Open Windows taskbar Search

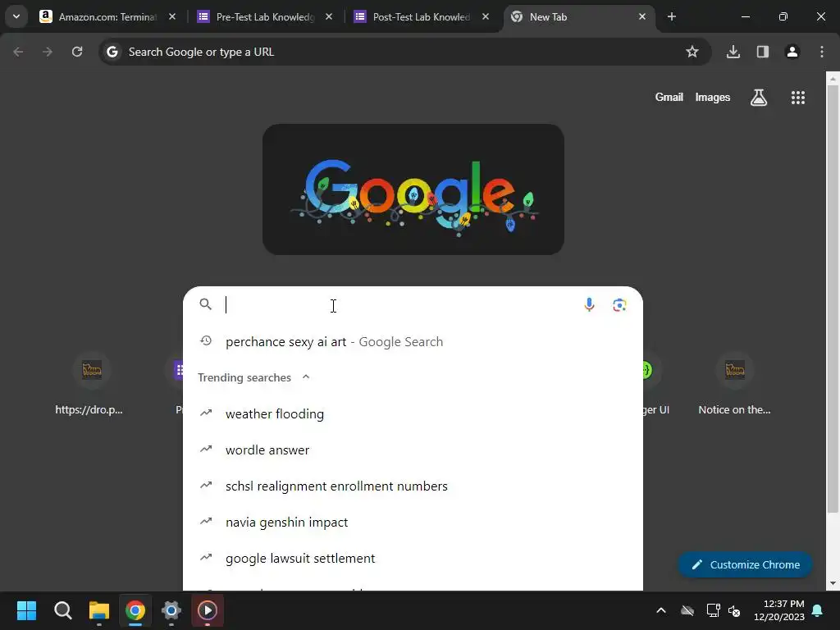tap(62, 610)
